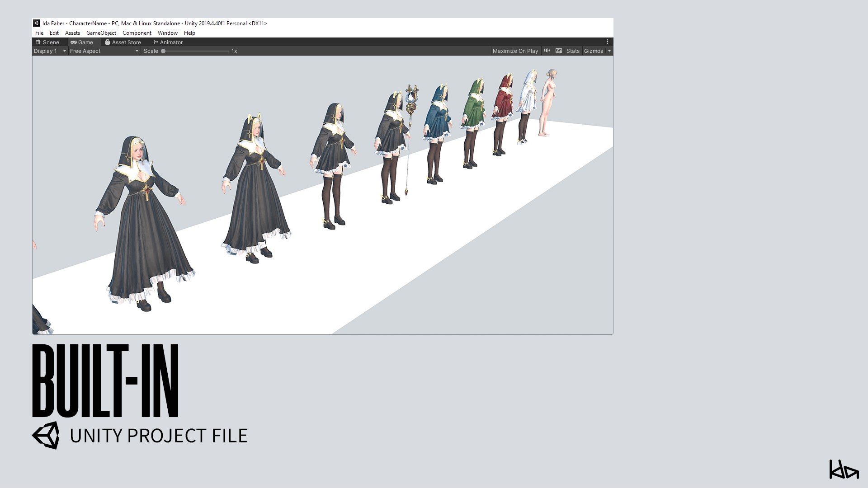Image resolution: width=868 pixels, height=488 pixels.
Task: Open the Free Aspect dropdown
Action: coord(104,51)
